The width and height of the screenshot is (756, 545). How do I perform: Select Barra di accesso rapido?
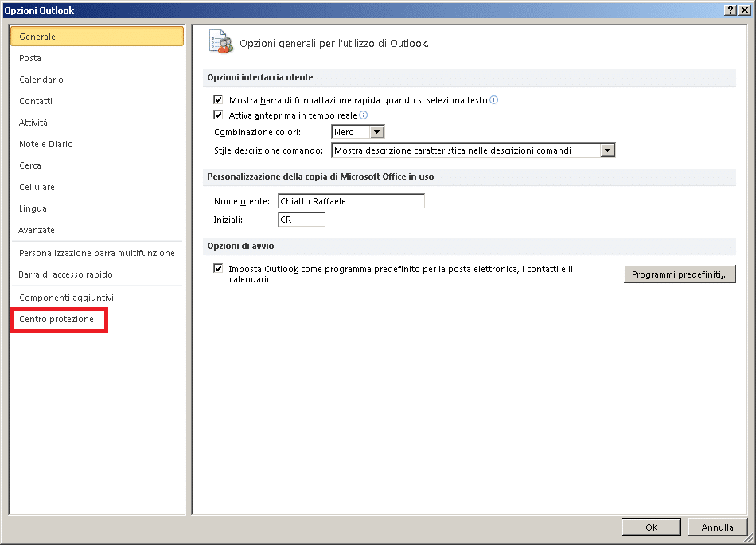(97, 274)
